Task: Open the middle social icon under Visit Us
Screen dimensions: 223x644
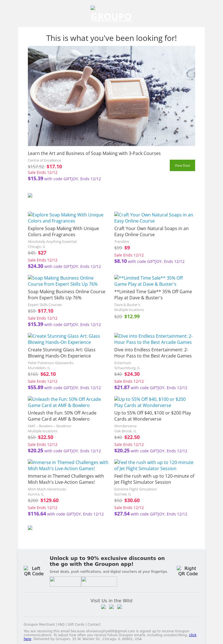Action: tap(111, 607)
